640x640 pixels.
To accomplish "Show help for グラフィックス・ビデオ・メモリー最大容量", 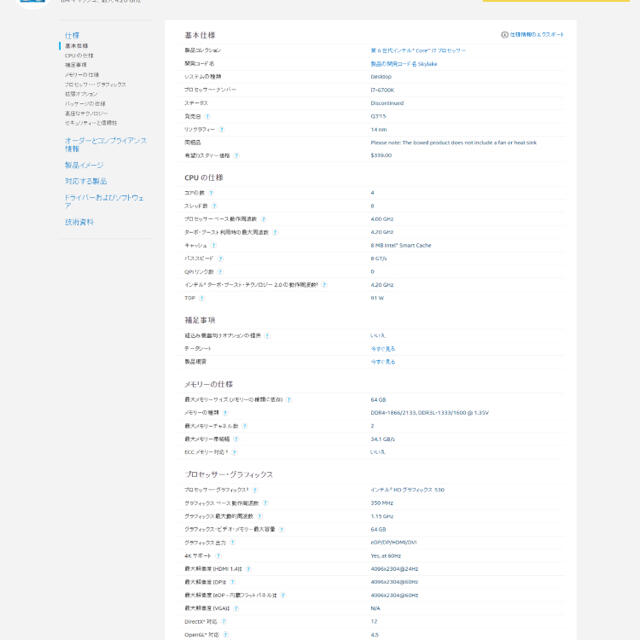I will pos(281,529).
